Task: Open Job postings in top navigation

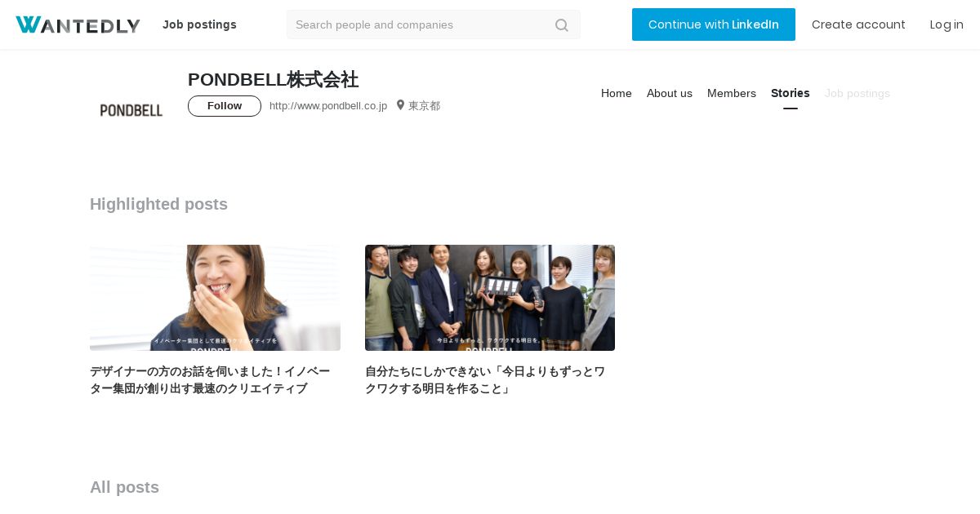Action: [x=199, y=24]
